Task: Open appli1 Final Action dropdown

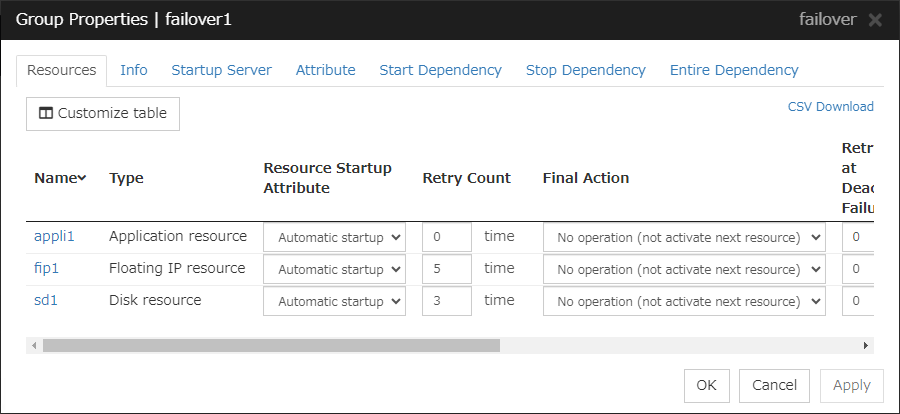Action: click(684, 237)
